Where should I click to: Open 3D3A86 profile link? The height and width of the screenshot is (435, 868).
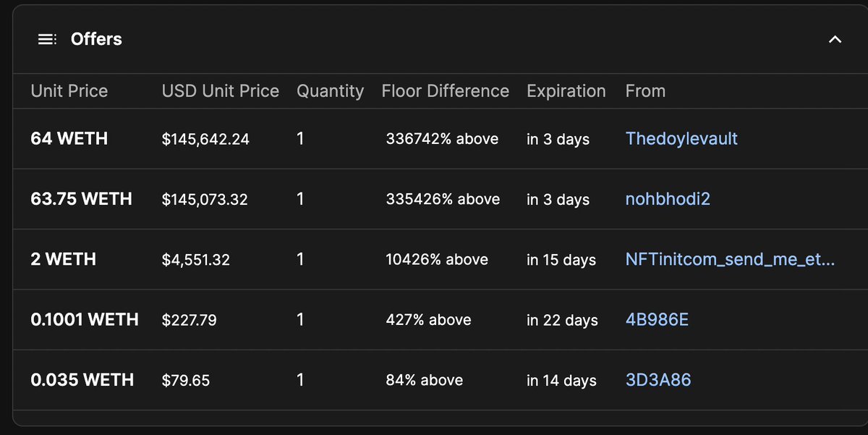[658, 379]
